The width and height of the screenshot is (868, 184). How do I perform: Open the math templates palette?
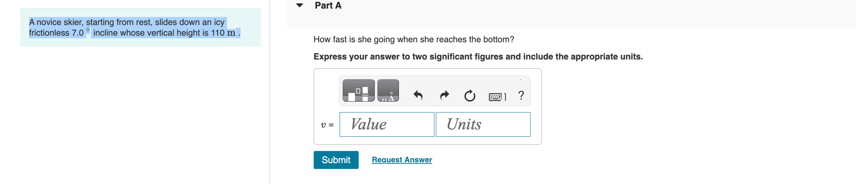coord(358,91)
